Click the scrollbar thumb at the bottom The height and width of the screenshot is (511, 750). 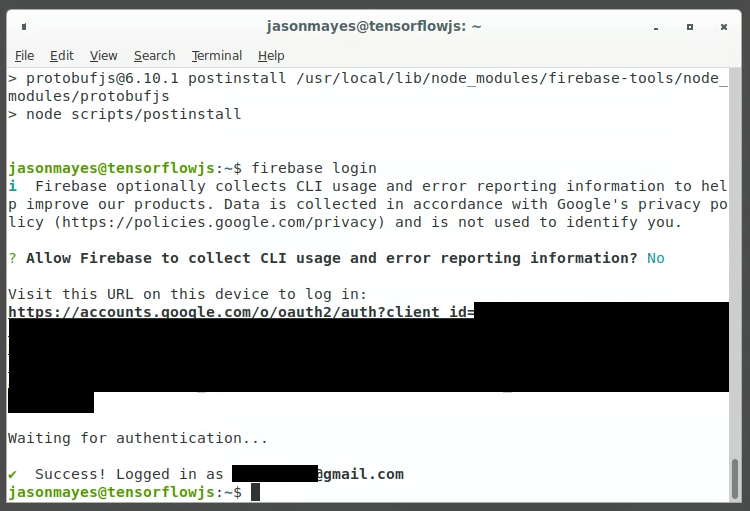(x=737, y=478)
